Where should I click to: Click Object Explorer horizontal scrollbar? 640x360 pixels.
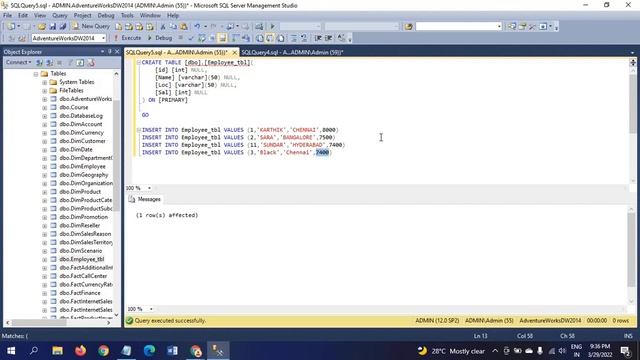(x=57, y=322)
